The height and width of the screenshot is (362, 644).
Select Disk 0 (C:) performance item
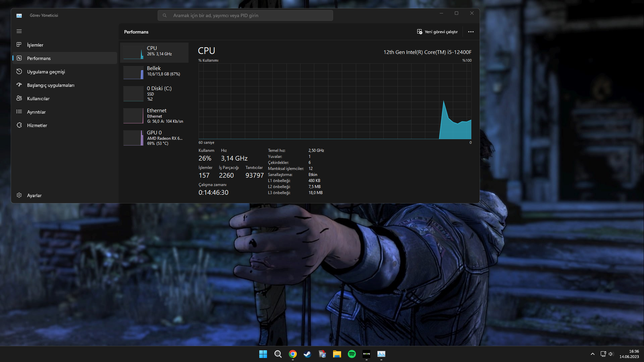point(155,94)
